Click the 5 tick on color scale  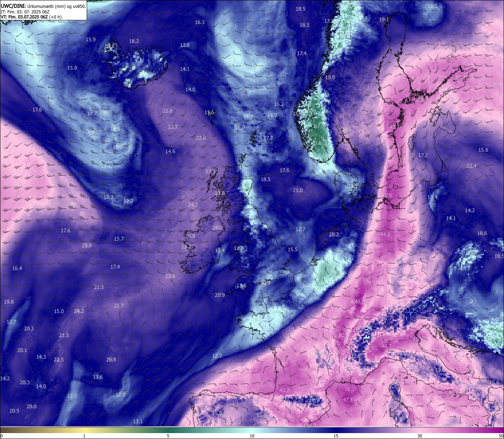click(x=168, y=436)
